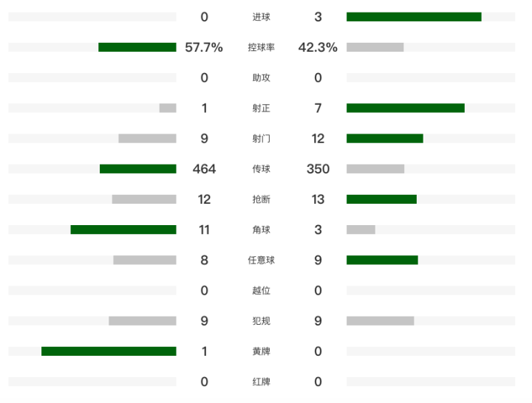This screenshot has height=403, width=532.
Task: Click the 犯规 stat label
Action: pyautogui.click(x=261, y=321)
